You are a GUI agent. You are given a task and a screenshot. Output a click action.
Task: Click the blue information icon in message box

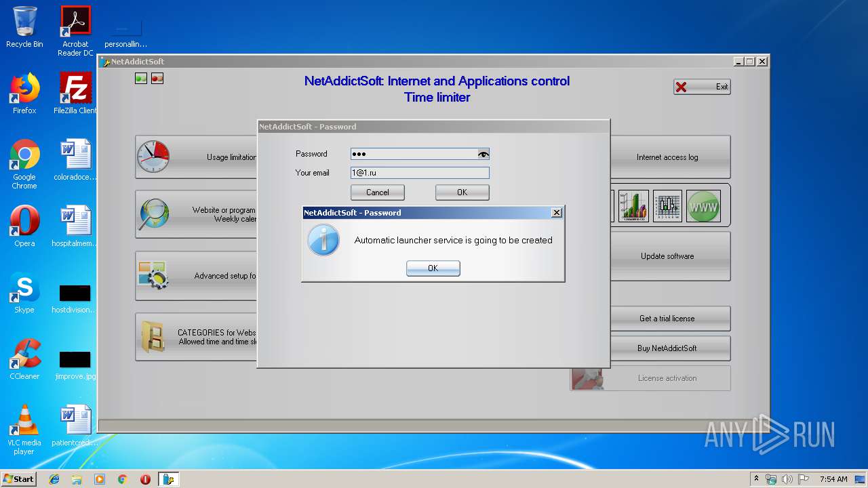tap(323, 240)
